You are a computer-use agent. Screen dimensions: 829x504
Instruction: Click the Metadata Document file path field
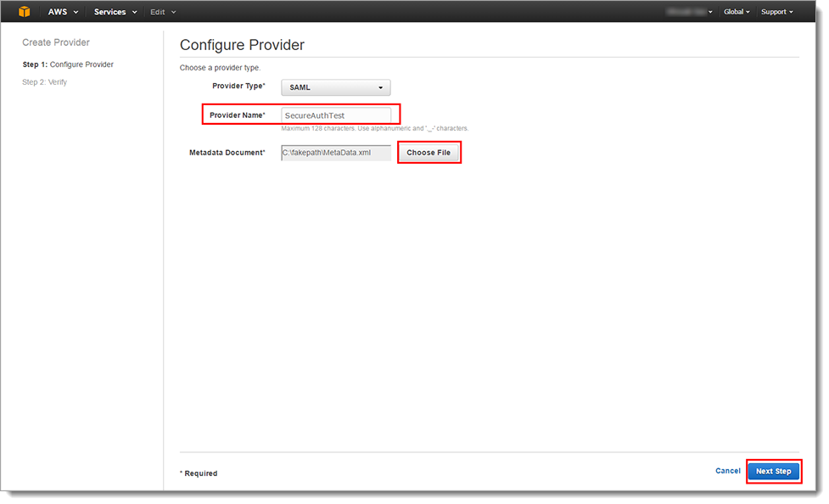pyautogui.click(x=336, y=153)
